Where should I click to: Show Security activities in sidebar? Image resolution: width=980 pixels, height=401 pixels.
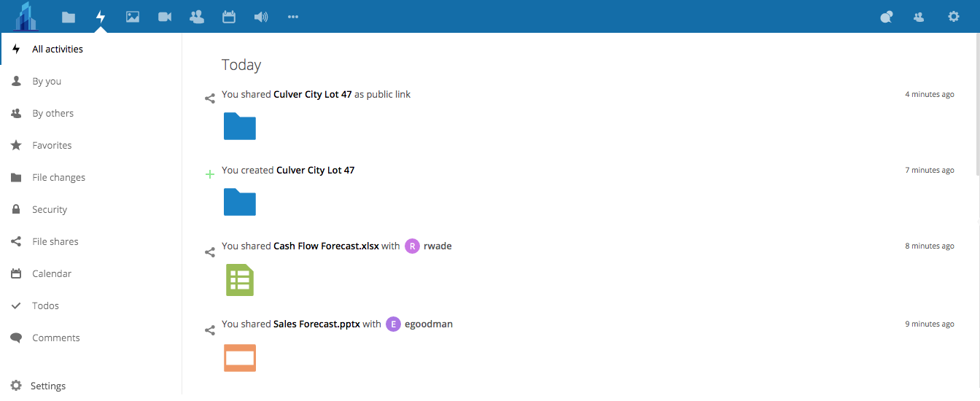click(x=50, y=210)
